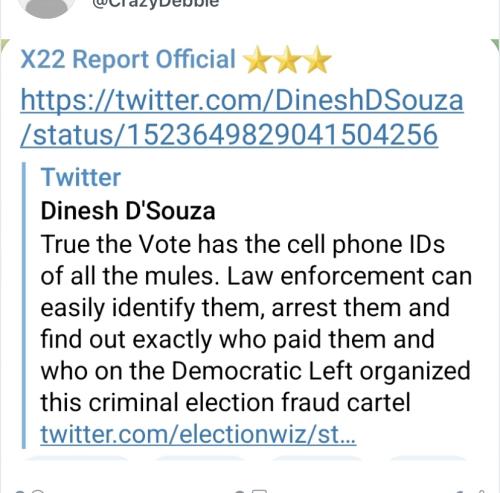
Task: Select the third faint reaction pill
Action: click(317, 458)
